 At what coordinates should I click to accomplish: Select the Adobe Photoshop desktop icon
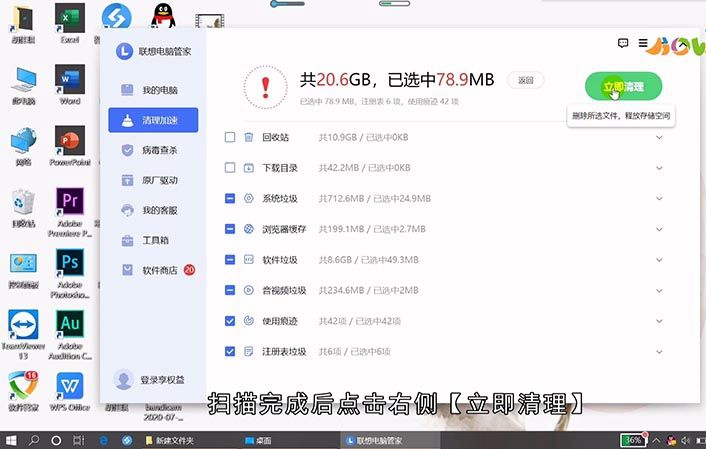70,273
